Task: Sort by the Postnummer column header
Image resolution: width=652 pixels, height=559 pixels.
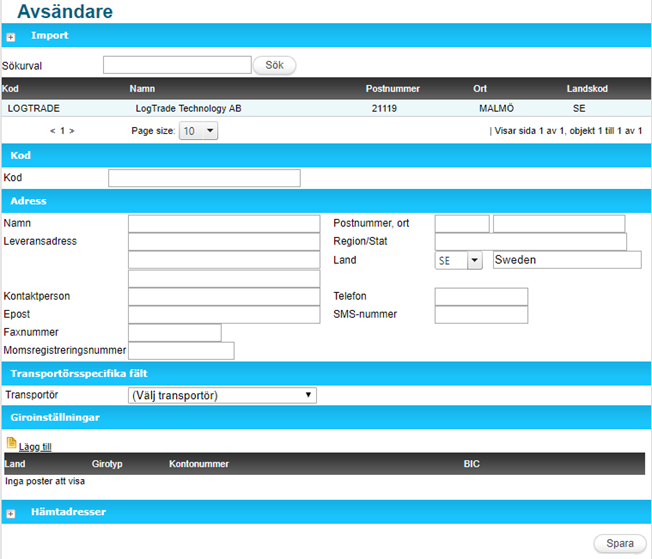Action: pyautogui.click(x=392, y=89)
